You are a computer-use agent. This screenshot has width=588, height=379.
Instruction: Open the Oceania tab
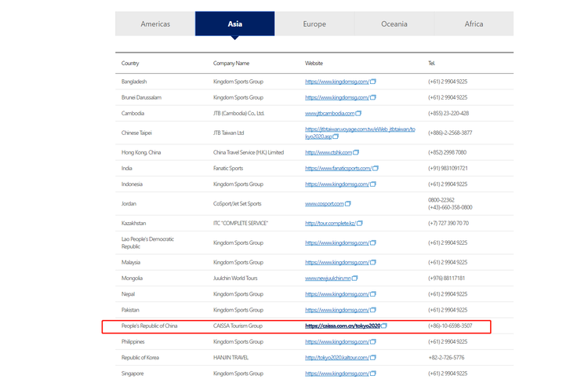click(x=394, y=24)
